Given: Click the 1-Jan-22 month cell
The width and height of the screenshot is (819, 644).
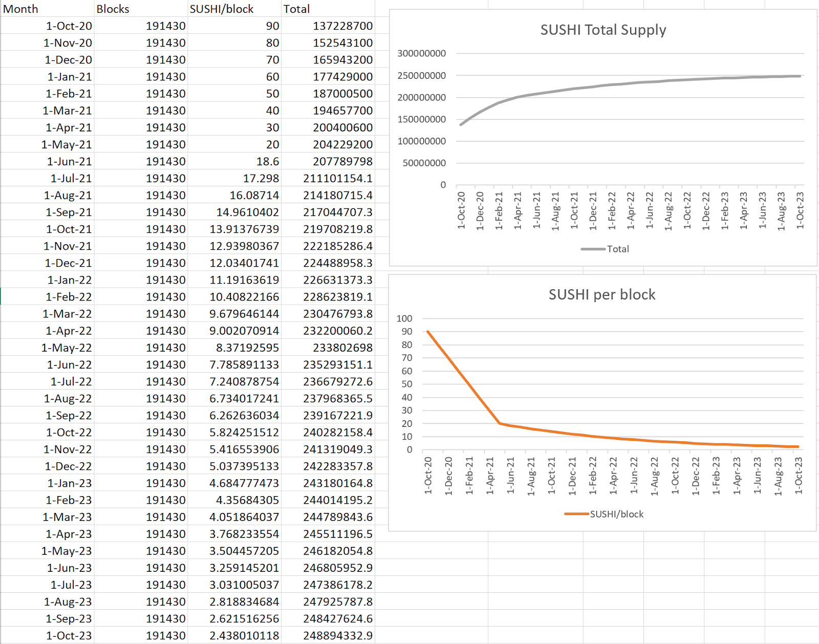Looking at the screenshot, I should click(47, 280).
